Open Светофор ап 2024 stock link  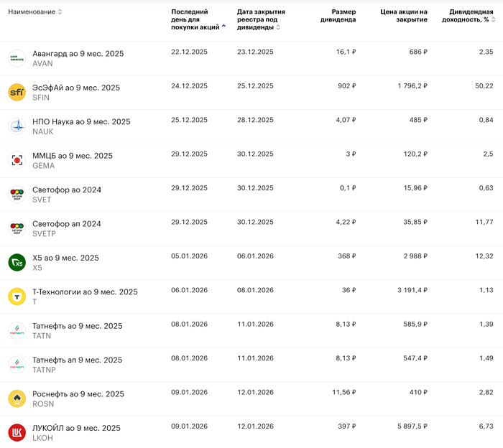66,224
